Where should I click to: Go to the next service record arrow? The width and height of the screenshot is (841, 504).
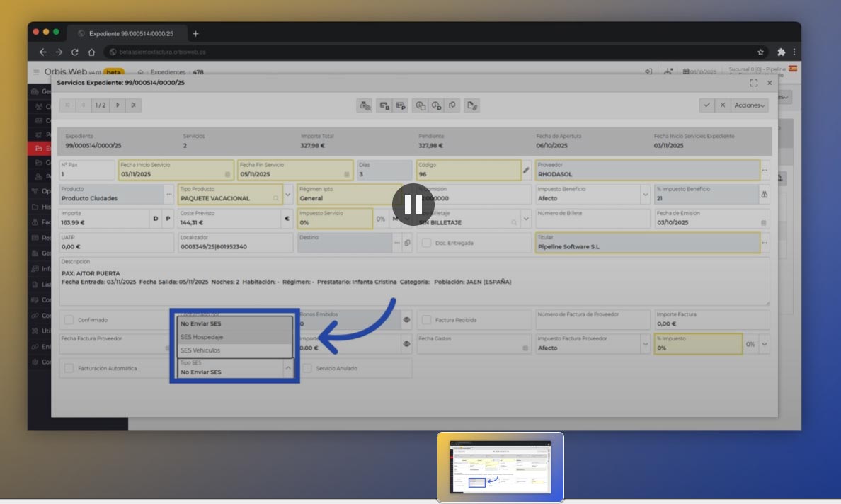pyautogui.click(x=118, y=105)
